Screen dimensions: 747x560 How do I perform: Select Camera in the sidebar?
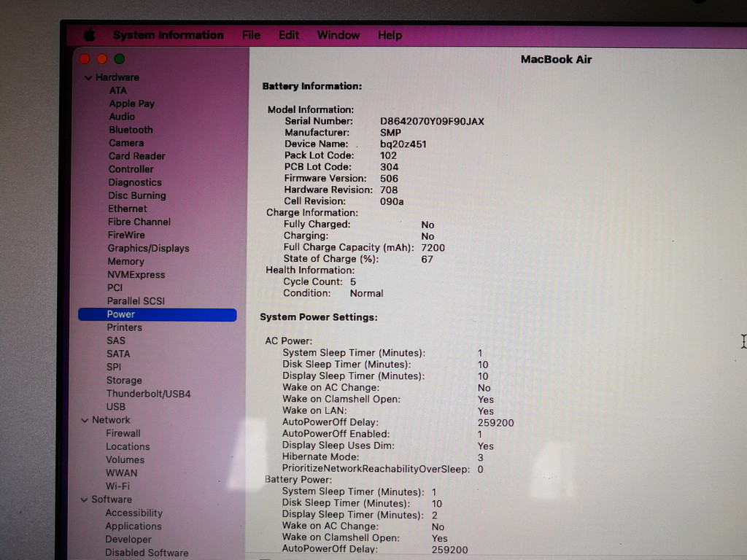(126, 143)
